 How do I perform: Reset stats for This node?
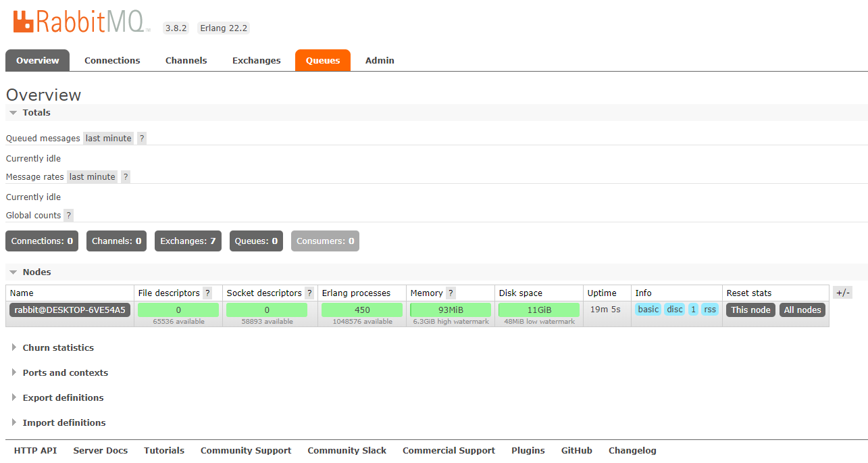point(750,310)
